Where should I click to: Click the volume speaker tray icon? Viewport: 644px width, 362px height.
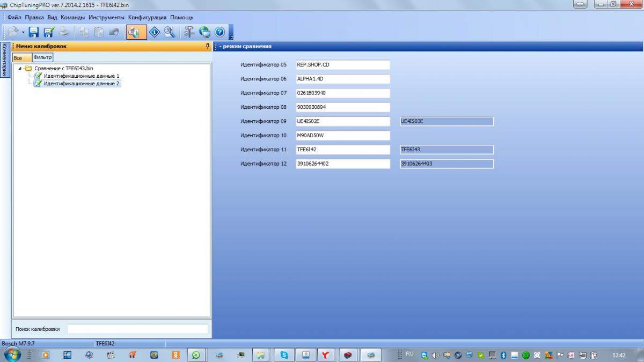435,355
